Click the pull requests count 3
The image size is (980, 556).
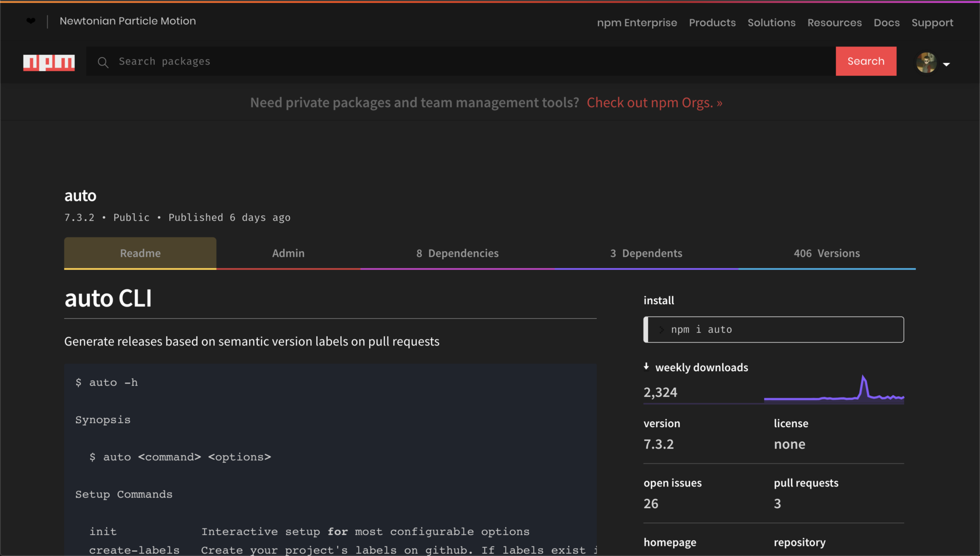click(778, 504)
